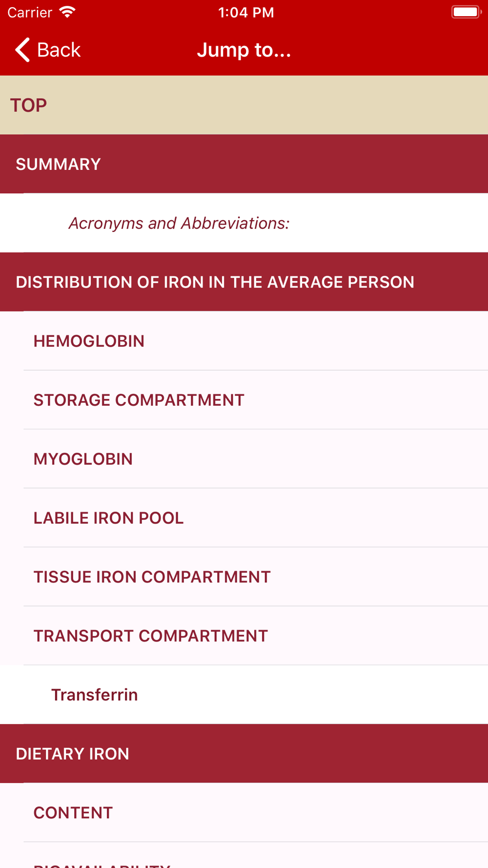Open STORAGE COMPARTMENT subsection
The image size is (488, 868).
pos(244,400)
